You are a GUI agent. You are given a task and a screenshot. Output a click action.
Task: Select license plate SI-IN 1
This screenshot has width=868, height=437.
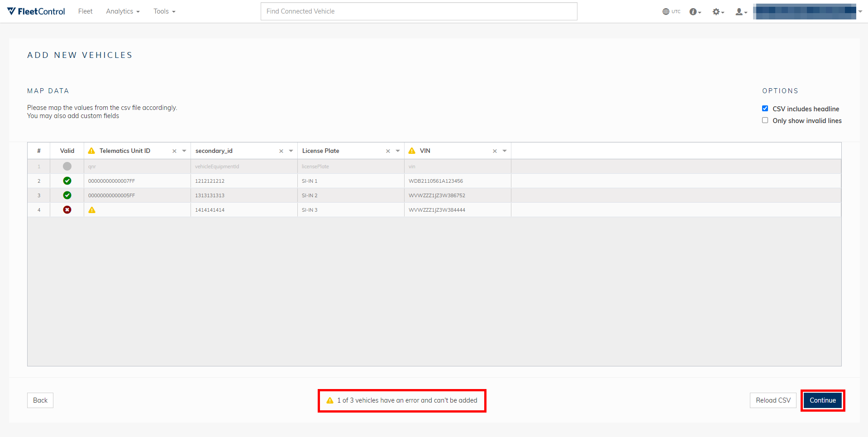[x=351, y=181]
